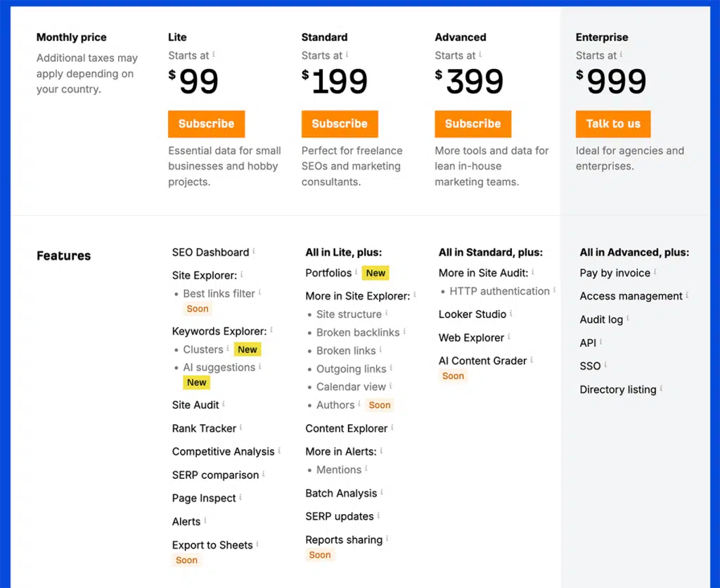Viewport: 720px width, 588px height.
Task: Open the info tooltip beside Site Explorer
Action: (x=243, y=272)
